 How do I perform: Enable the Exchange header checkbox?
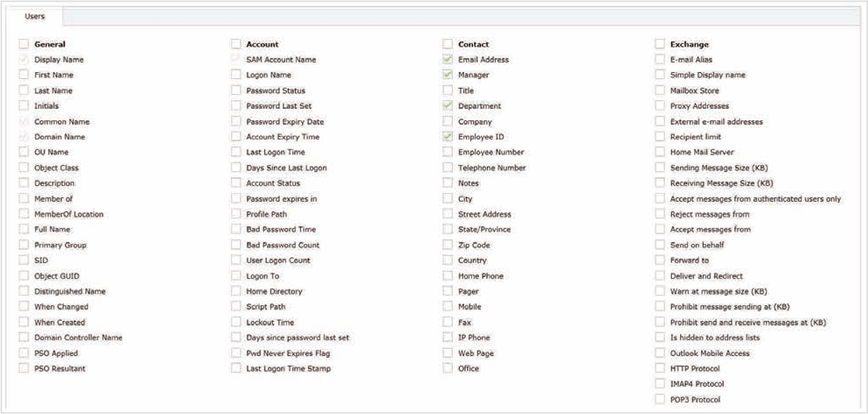coord(660,44)
